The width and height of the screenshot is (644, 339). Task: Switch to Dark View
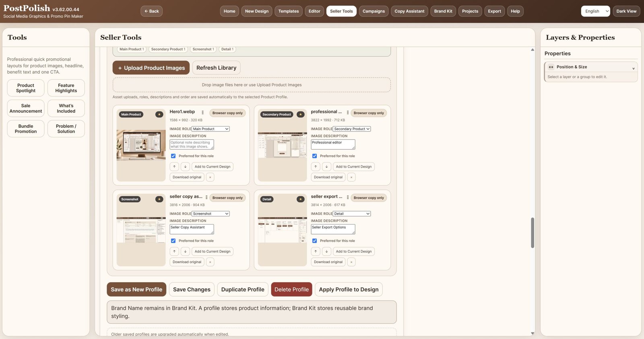point(626,11)
